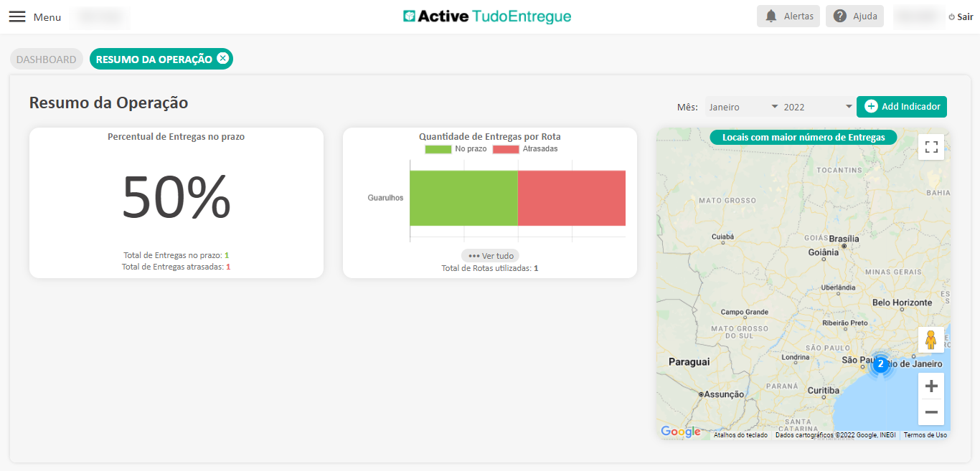Click the Street View pegman icon
This screenshot has width=980, height=471.
pos(931,340)
